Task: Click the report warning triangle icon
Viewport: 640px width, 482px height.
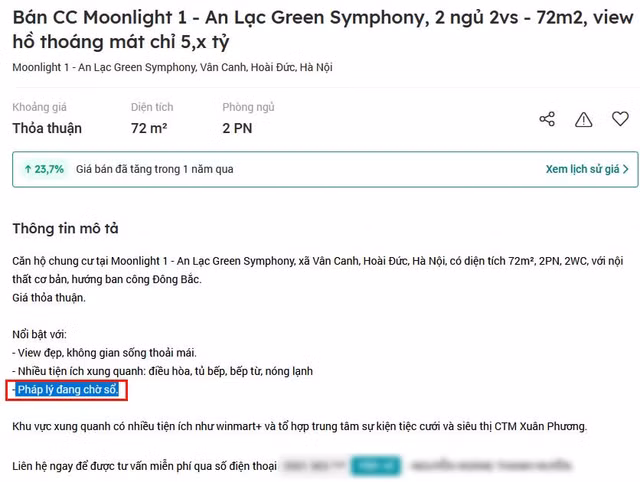Action: [x=583, y=119]
